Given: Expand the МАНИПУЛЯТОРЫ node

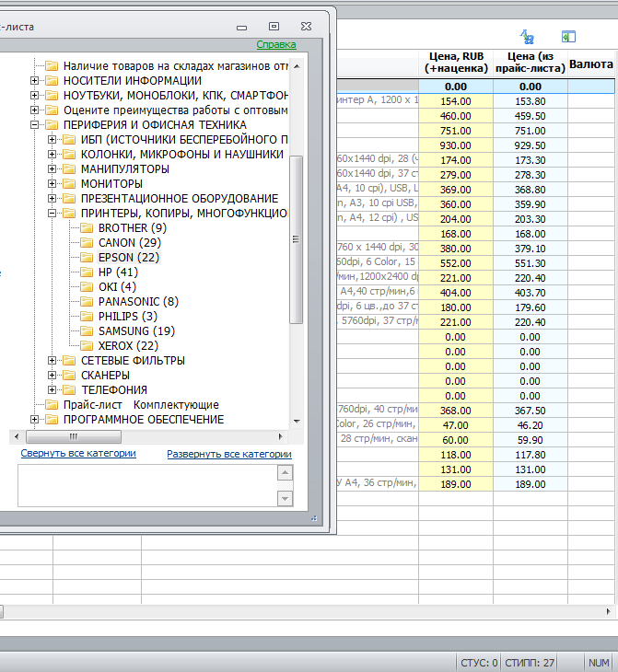Looking at the screenshot, I should (x=52, y=168).
